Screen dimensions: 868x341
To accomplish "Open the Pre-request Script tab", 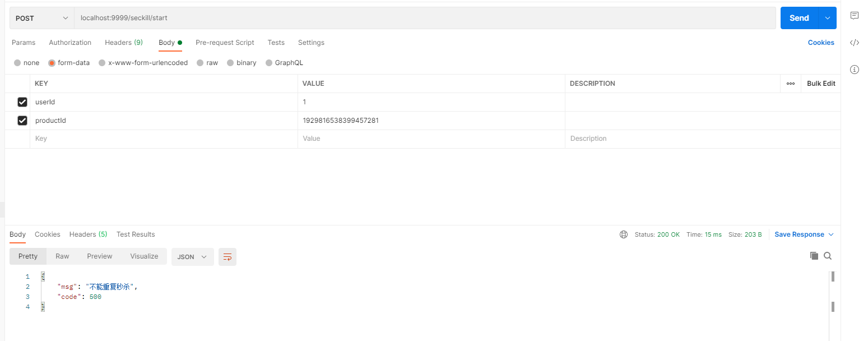I will [x=225, y=43].
